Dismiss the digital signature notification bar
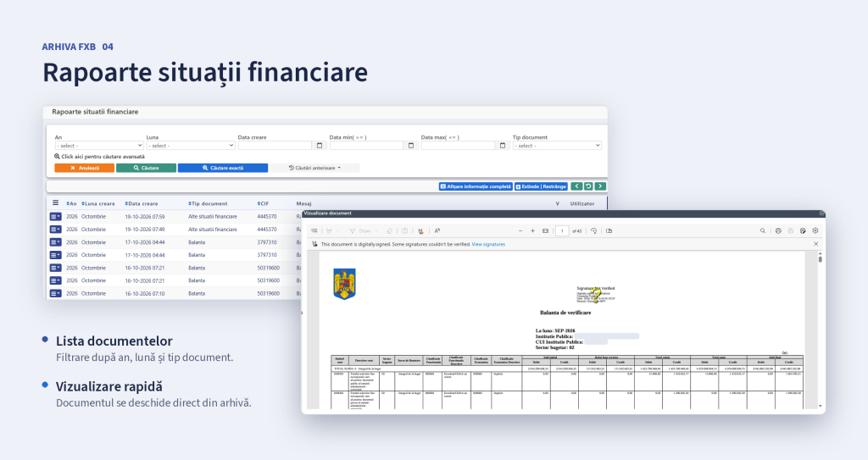This screenshot has height=460, width=868. coord(816,244)
